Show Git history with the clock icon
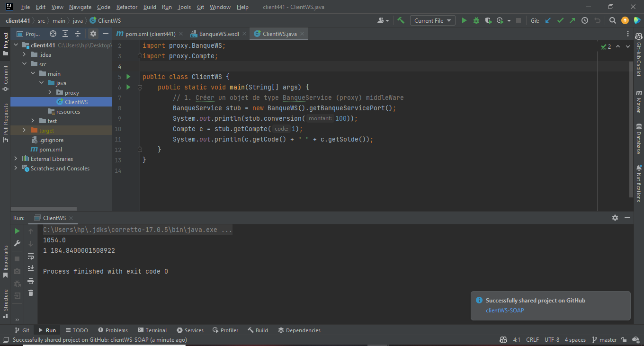Viewport: 644px width, 346px height. (x=585, y=20)
